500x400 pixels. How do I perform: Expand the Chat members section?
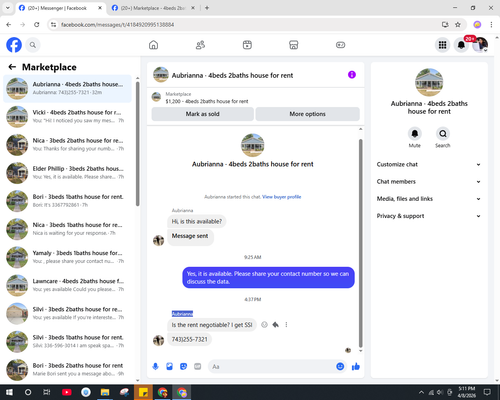[429, 182]
